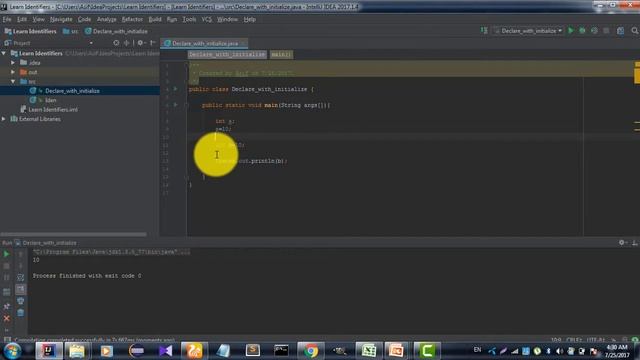Expand External Libraries node

coord(4,119)
